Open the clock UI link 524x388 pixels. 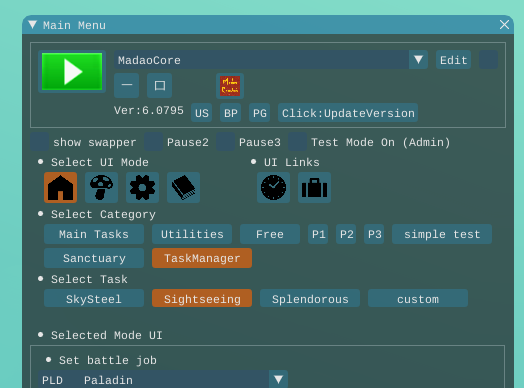pos(273,187)
